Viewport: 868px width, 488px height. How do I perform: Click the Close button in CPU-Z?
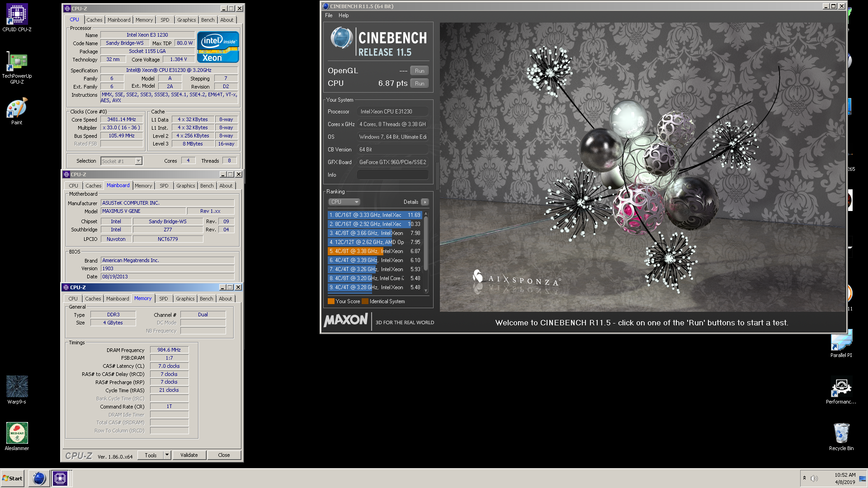click(x=224, y=455)
